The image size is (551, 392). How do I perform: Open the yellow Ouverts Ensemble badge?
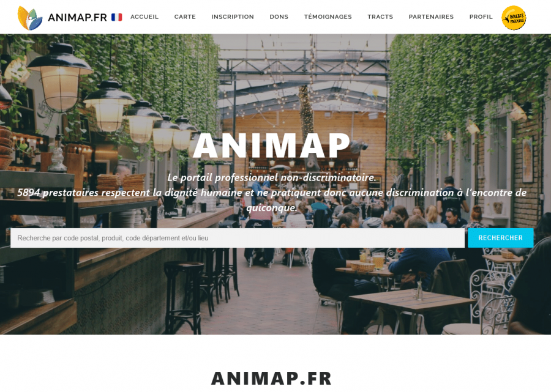pyautogui.click(x=514, y=18)
